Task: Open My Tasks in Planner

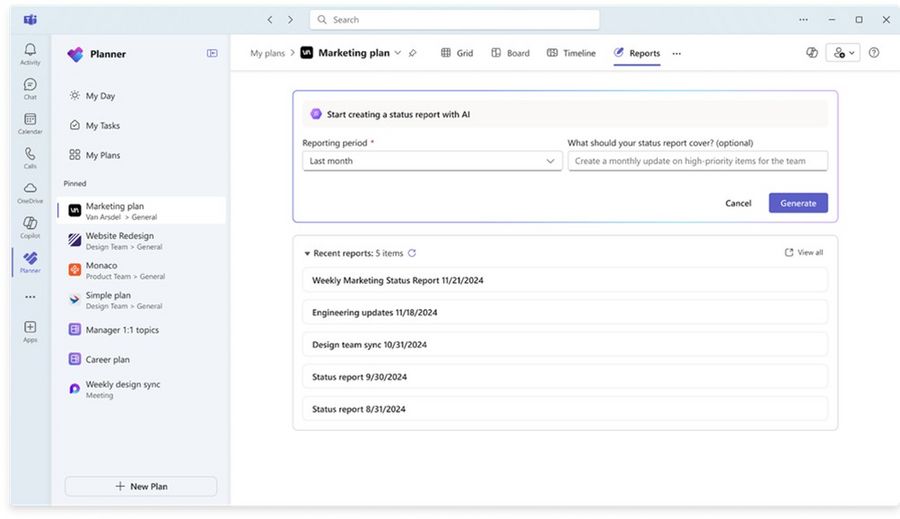Action: 95,125
